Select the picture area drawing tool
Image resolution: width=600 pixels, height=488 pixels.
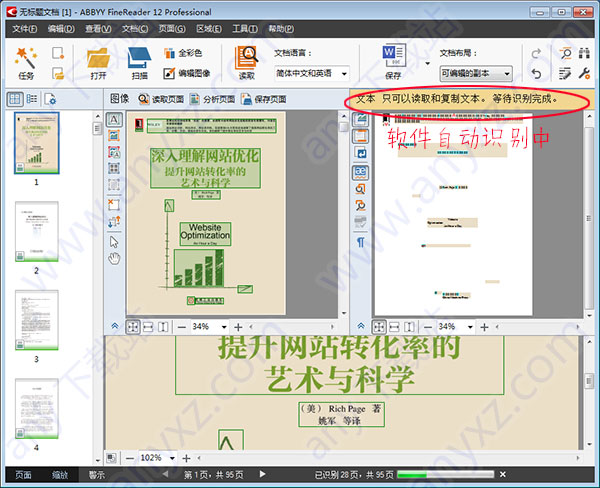pos(114,135)
